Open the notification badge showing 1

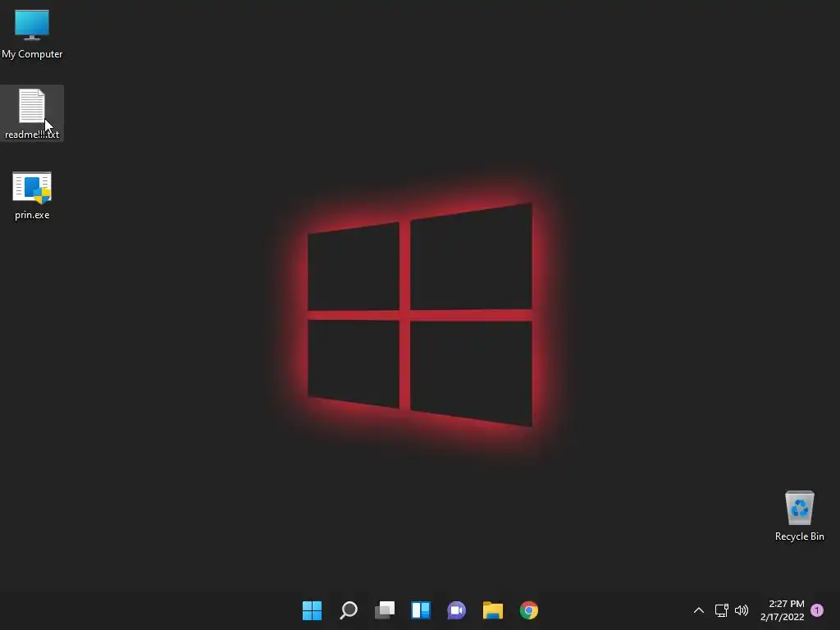point(817,610)
